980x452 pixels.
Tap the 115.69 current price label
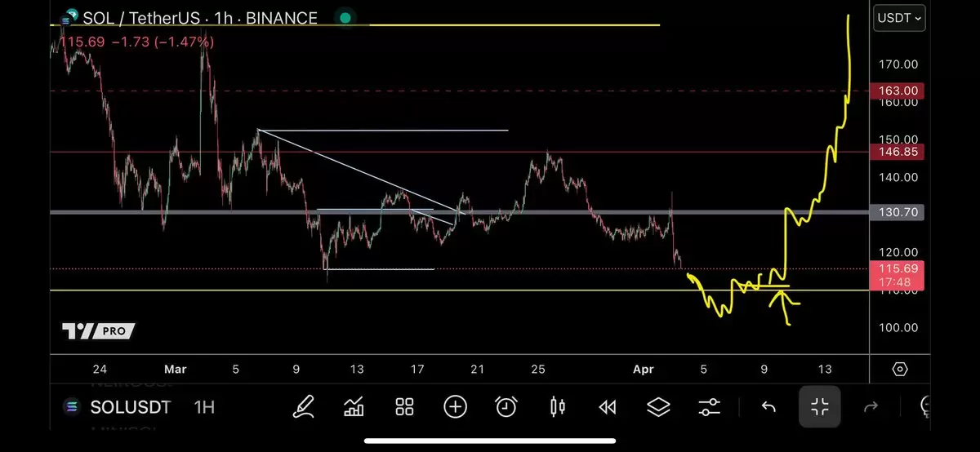pyautogui.click(x=898, y=268)
